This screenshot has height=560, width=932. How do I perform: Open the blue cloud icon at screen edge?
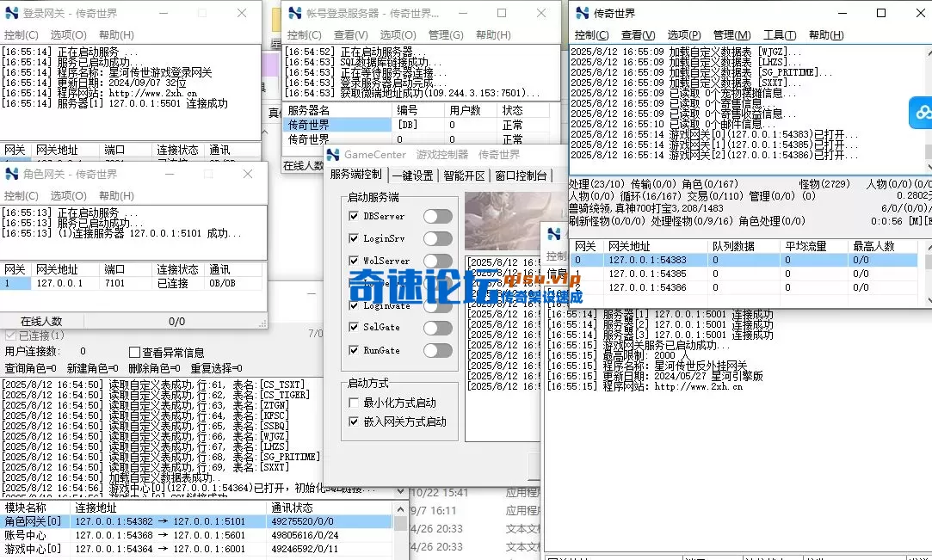click(x=921, y=112)
